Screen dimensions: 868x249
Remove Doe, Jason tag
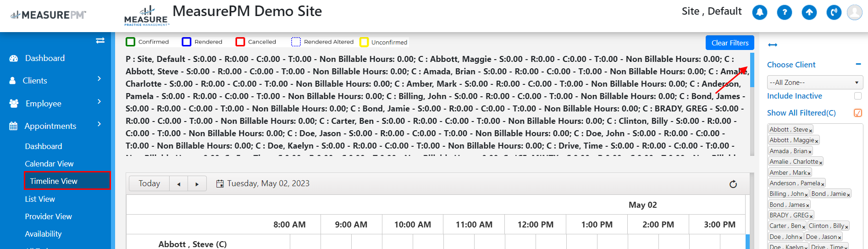point(839,238)
